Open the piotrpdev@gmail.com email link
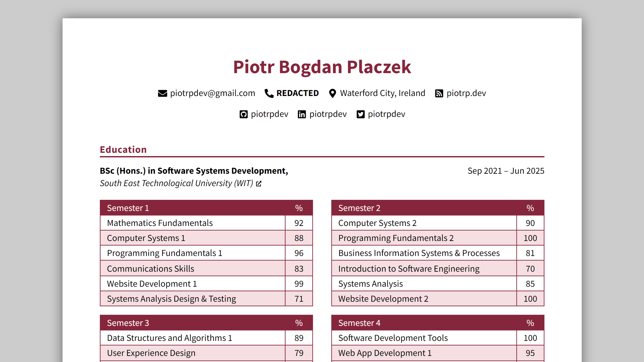Screen dimensions: 644x362 pos(212,93)
